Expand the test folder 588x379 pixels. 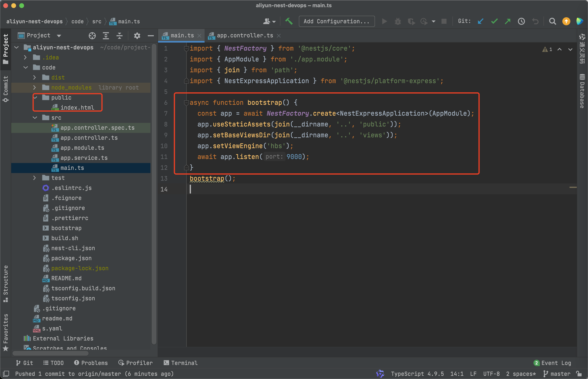coord(34,178)
